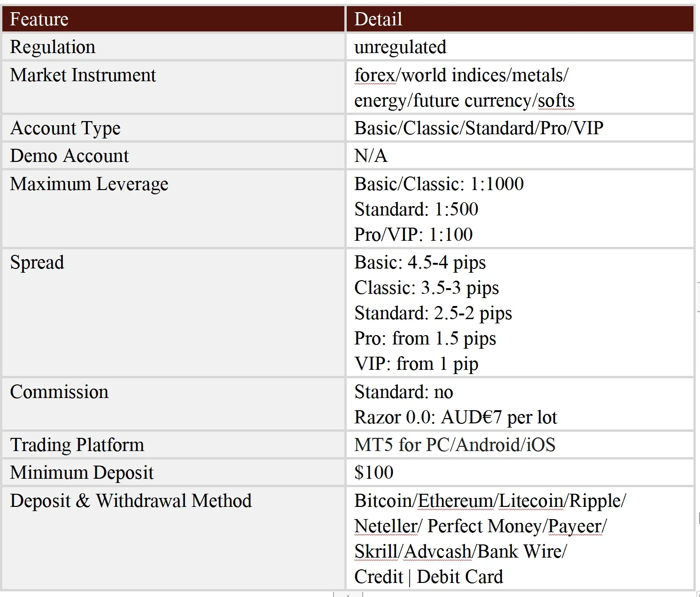Select the Regulation row label
Screen dimensions: 700x597
pos(53,47)
